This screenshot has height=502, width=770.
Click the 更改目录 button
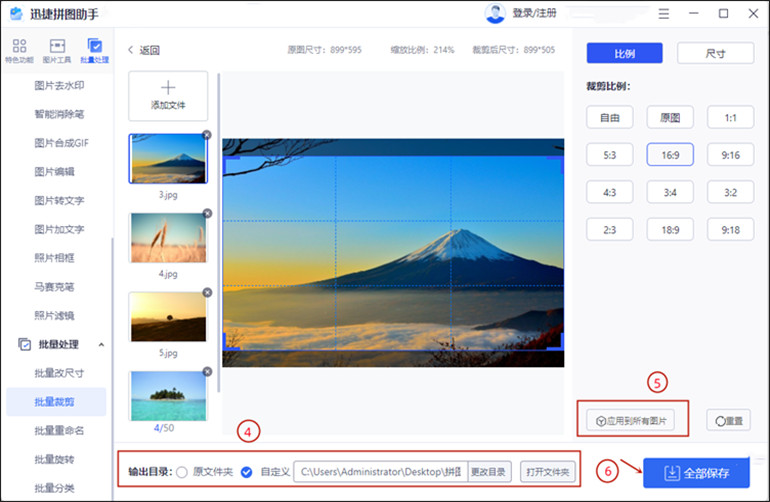(x=489, y=472)
